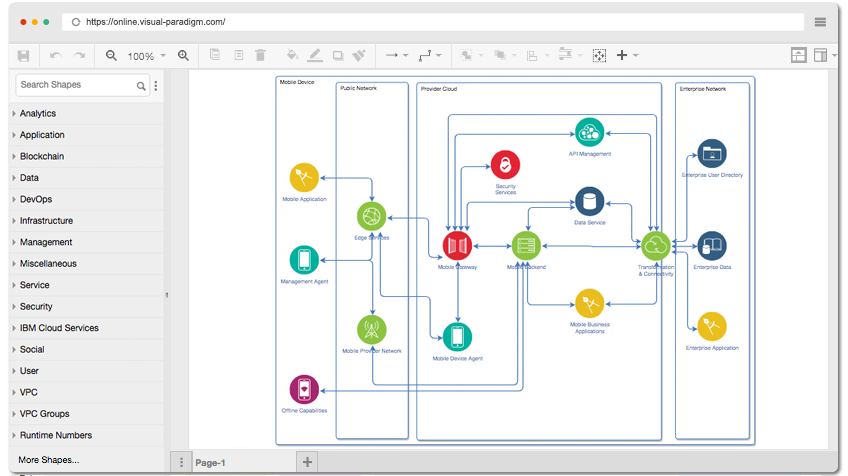Select the API Management node icon
This screenshot has height=476, width=848.
(x=589, y=132)
